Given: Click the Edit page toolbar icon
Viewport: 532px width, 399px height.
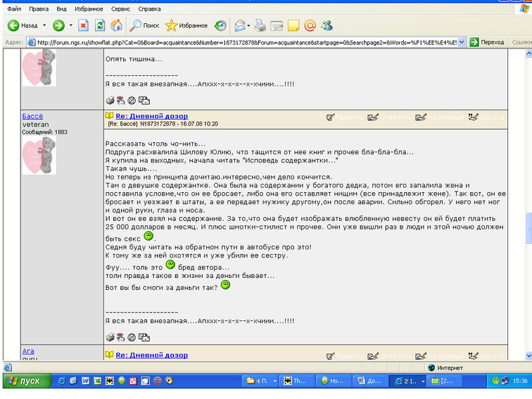Looking at the screenshot, I should 277,25.
